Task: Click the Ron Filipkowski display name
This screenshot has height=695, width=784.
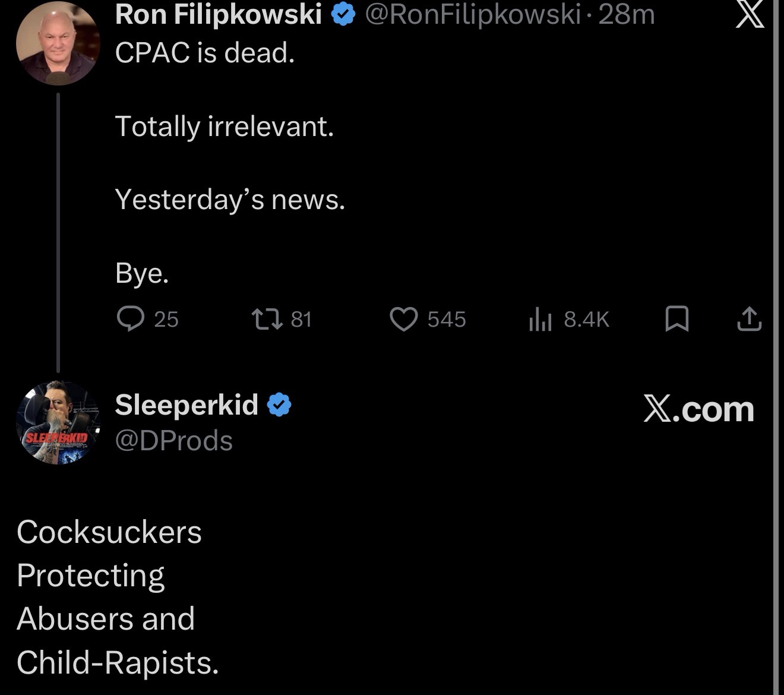Action: (x=218, y=15)
